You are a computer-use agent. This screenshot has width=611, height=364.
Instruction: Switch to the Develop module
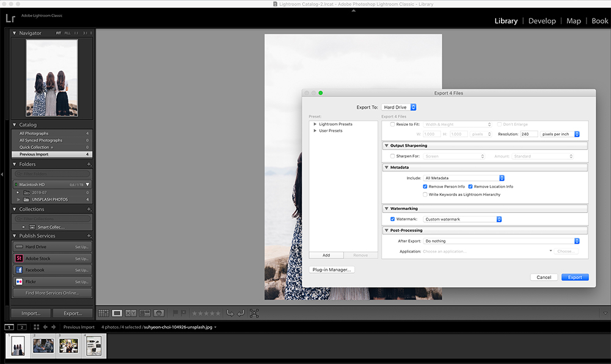(542, 20)
